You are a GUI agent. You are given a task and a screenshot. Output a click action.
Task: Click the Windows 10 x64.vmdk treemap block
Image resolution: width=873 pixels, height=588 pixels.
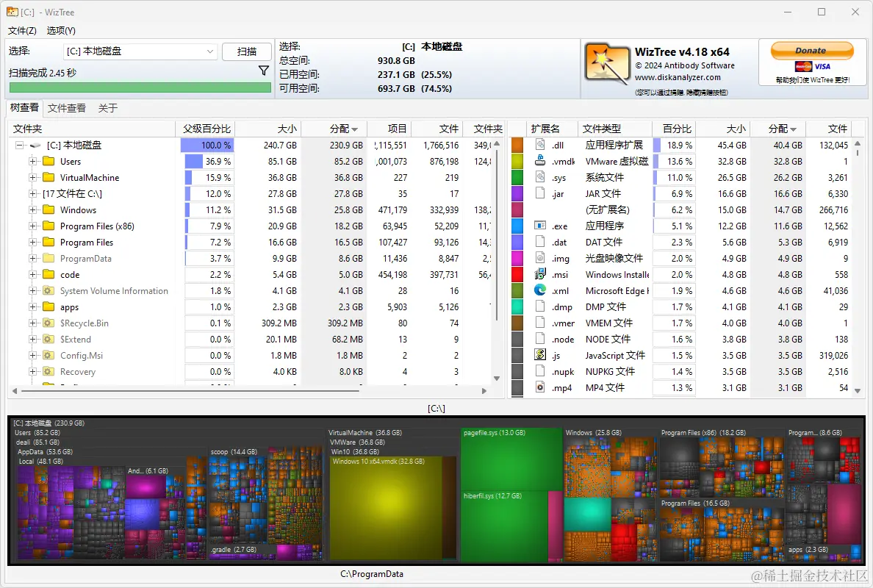[x=387, y=508]
